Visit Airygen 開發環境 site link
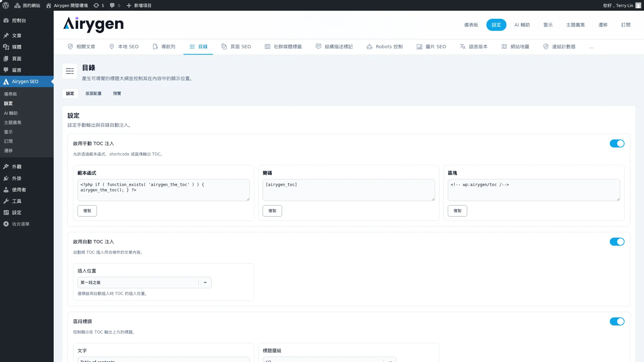The width and height of the screenshot is (644, 362). click(x=67, y=5)
